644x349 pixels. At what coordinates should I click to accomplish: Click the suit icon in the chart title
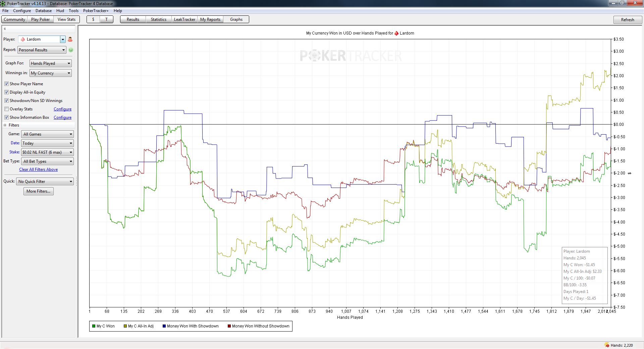click(396, 33)
